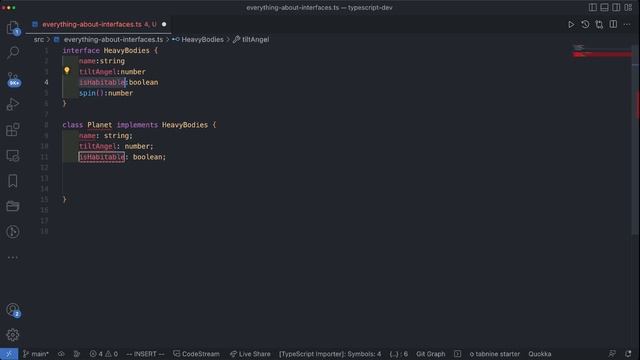Run the TypeScript file with play button
This screenshot has height=360, width=640.
coord(571,24)
